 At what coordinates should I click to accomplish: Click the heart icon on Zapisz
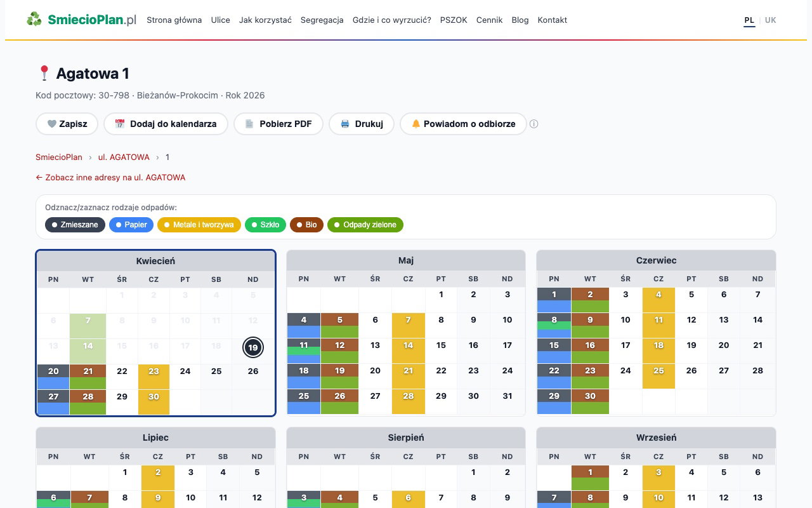[51, 124]
